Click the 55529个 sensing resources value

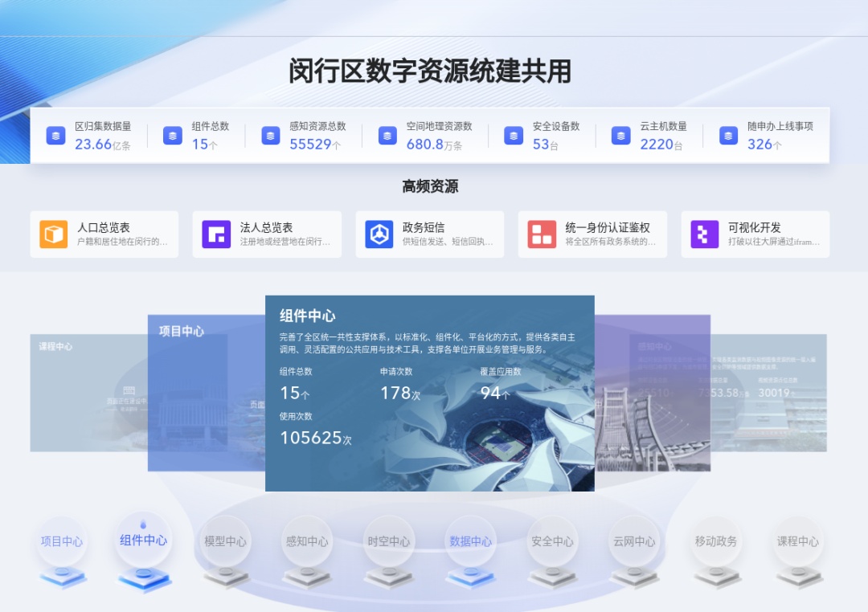point(315,145)
